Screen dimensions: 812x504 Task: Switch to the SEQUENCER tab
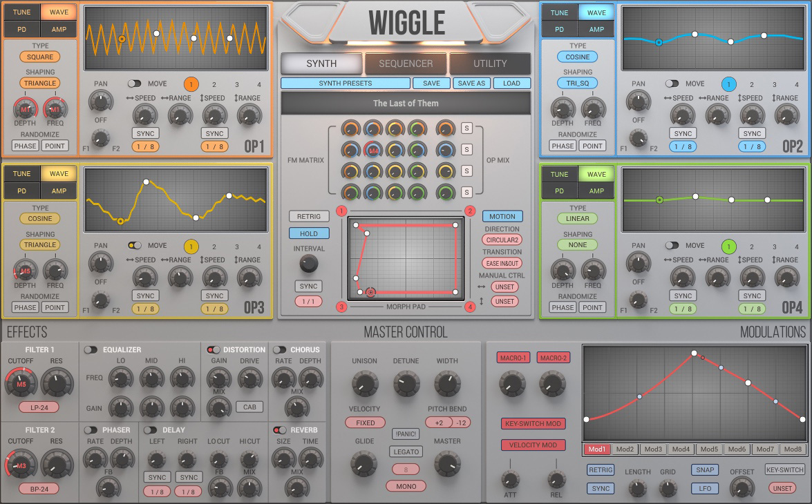click(406, 64)
